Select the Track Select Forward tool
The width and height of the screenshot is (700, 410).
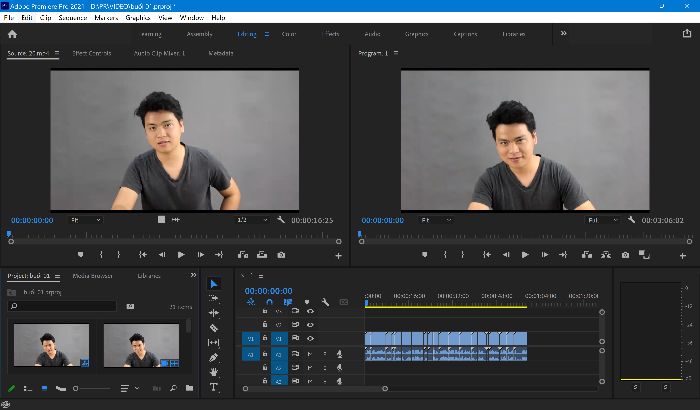214,298
